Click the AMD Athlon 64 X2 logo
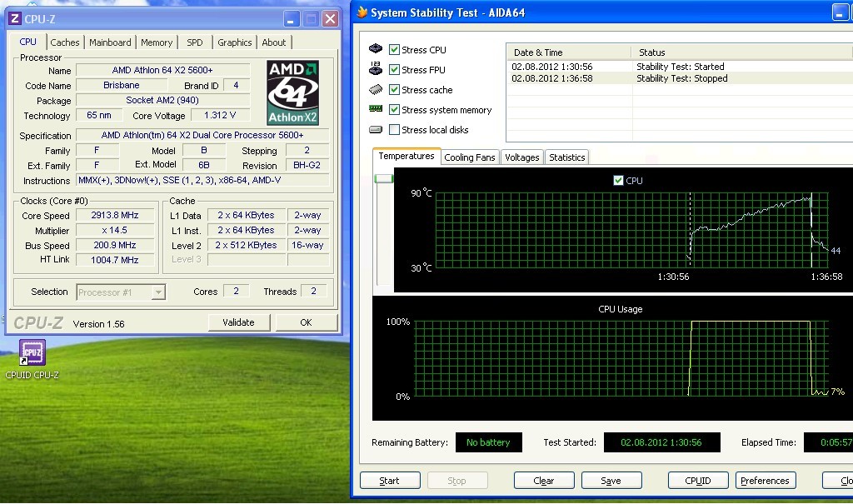Viewport: 853px width, 504px height. [x=292, y=93]
